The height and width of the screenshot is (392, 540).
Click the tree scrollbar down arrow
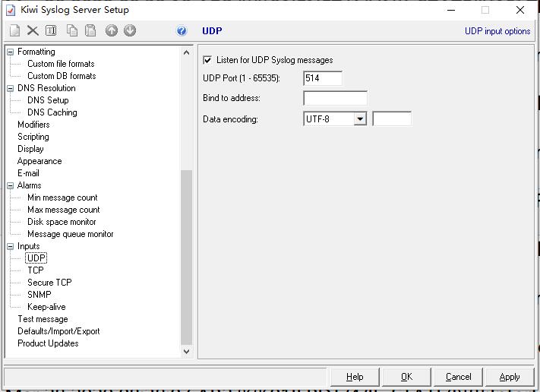tap(186, 352)
